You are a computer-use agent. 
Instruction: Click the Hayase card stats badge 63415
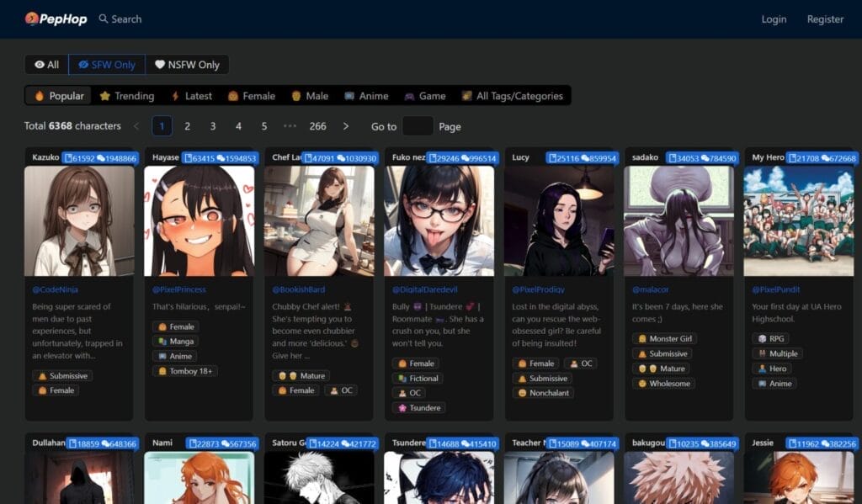[220, 158]
